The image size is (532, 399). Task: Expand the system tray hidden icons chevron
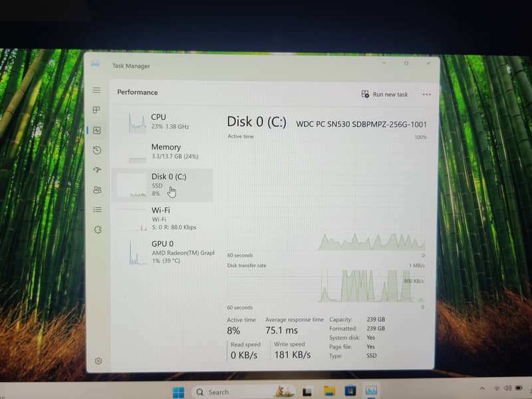[x=482, y=388]
